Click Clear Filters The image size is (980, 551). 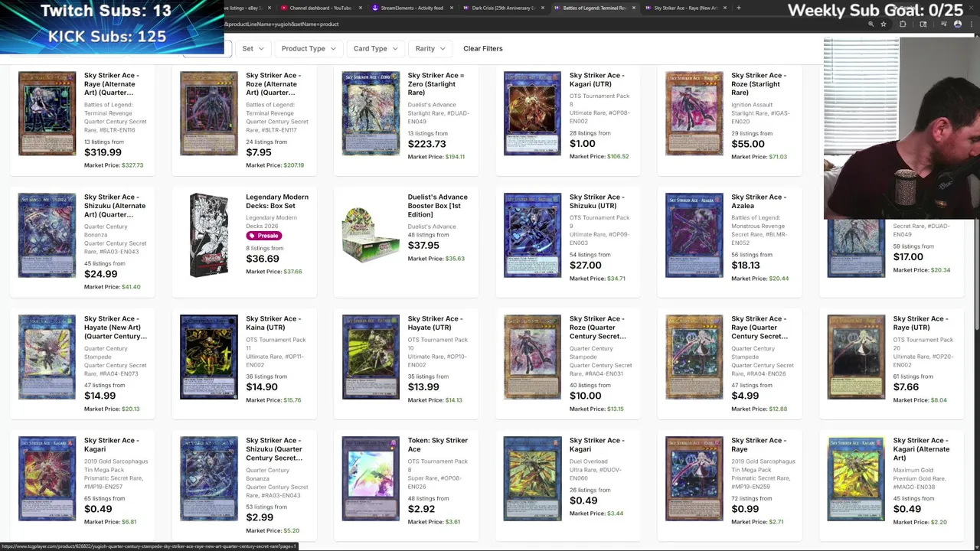(x=483, y=48)
